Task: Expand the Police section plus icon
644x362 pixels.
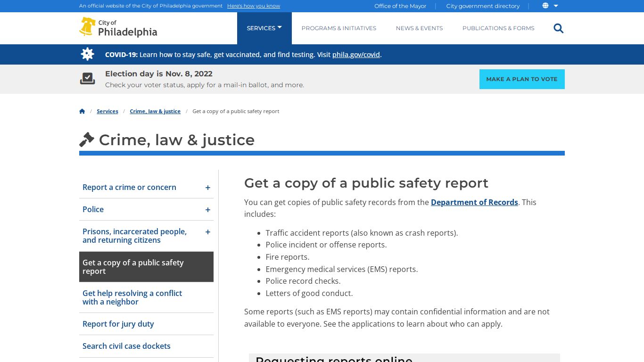Action: [x=207, y=210]
